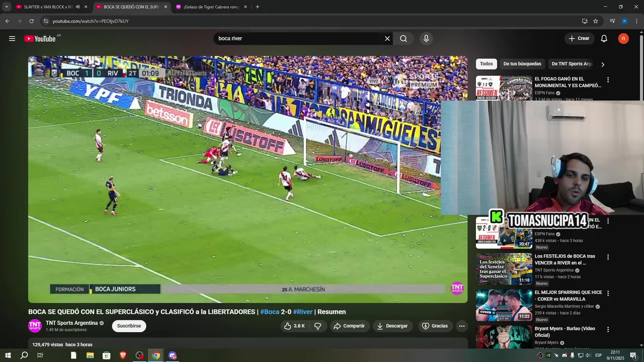Open EL FOGAO GANÓ video thumbnail

504,88
